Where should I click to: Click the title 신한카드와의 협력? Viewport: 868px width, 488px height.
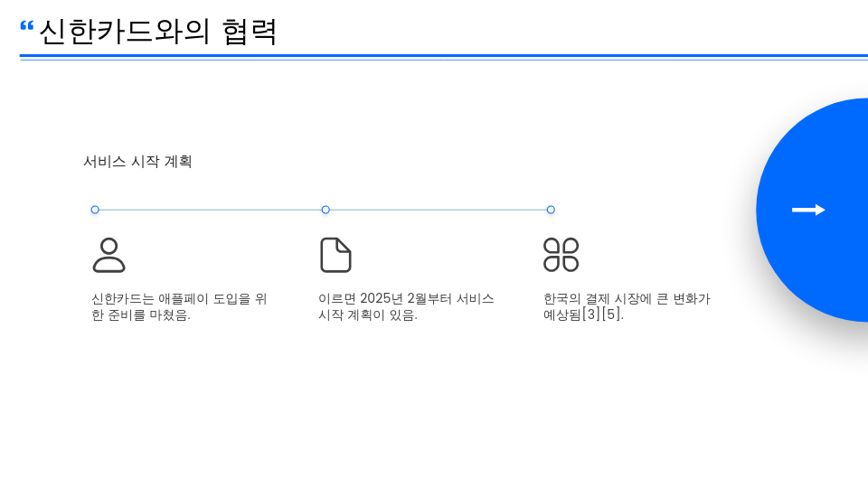pos(157,33)
